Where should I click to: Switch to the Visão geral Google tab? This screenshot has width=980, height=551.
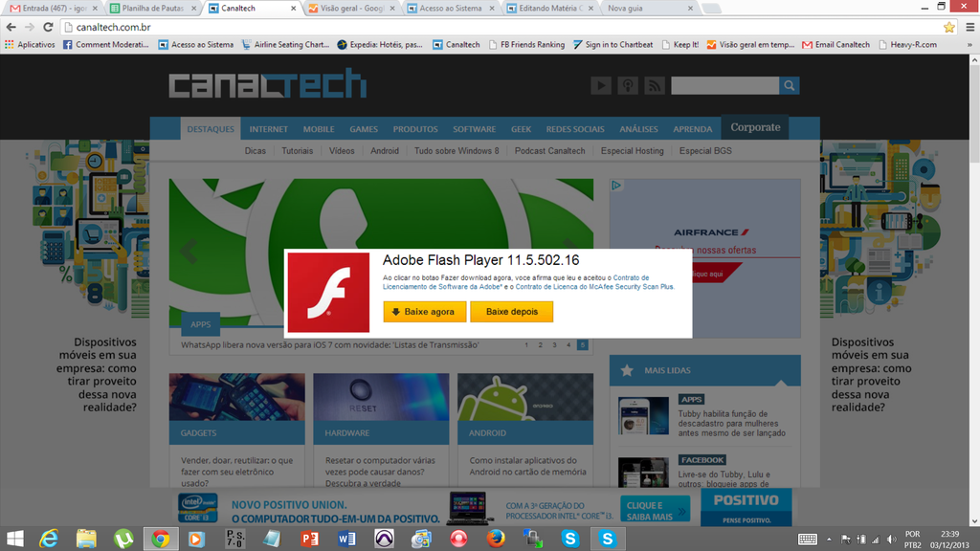click(x=352, y=8)
